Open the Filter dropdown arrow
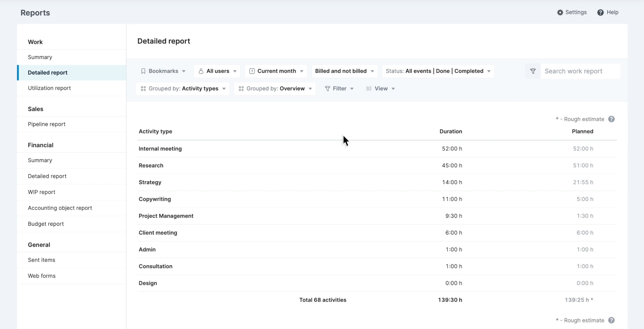 pyautogui.click(x=352, y=89)
